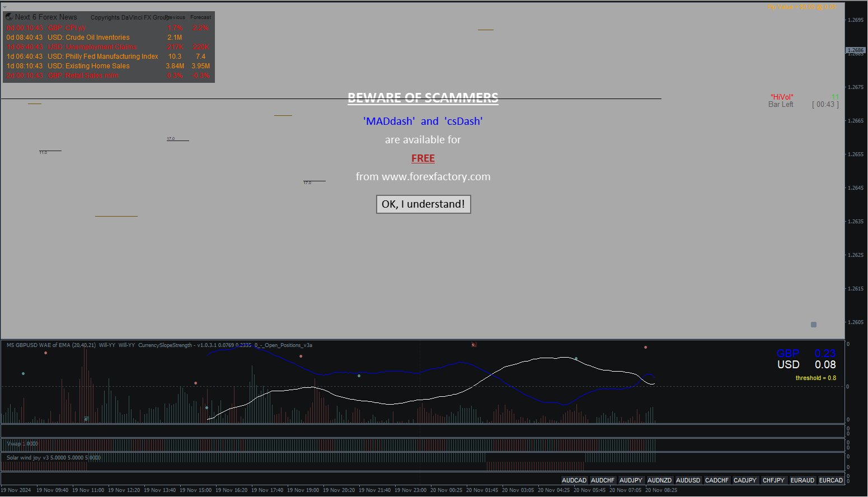Select the 'GBP: Retail Sales m/m' news row
Image resolution: width=868 pixels, height=497 pixels.
108,76
